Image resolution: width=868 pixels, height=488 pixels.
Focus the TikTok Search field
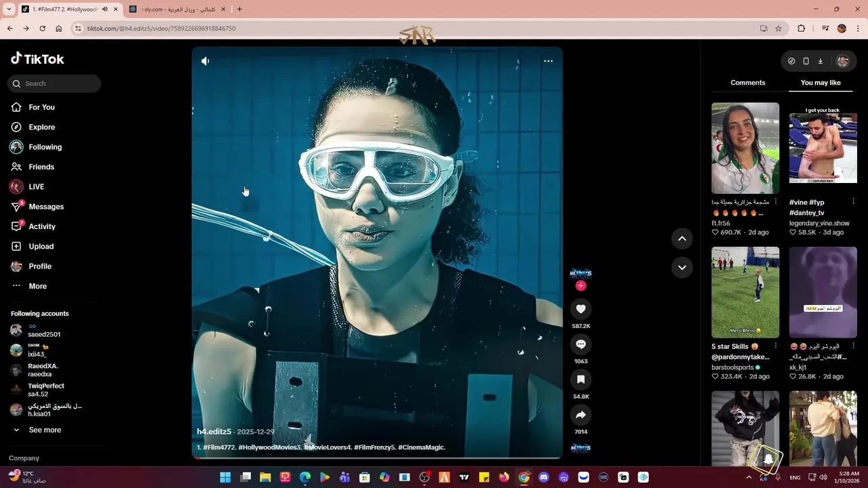click(x=54, y=83)
